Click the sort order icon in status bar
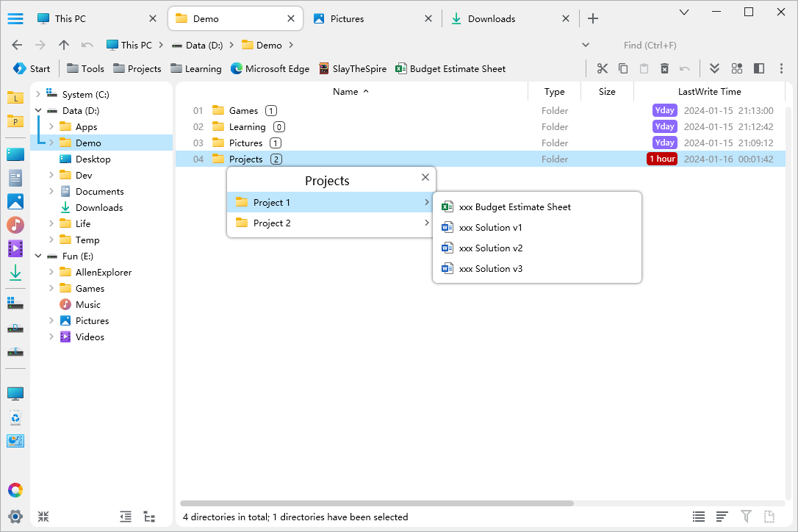Viewport: 798px width, 532px height. click(x=722, y=517)
